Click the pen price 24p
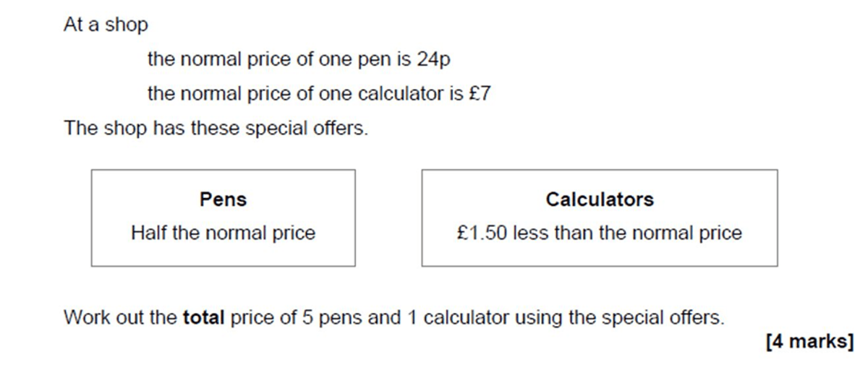 tap(433, 60)
